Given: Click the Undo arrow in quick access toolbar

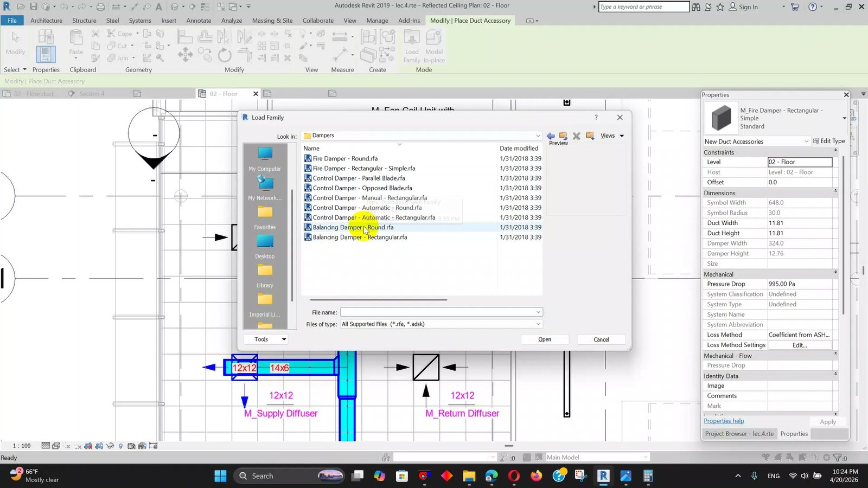Looking at the screenshot, I should click(63, 7).
